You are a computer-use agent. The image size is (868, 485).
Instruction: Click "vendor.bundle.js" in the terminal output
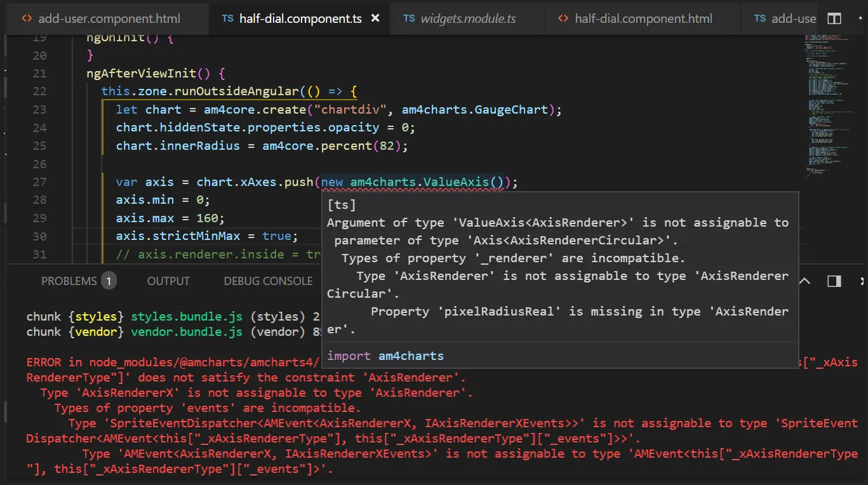[x=187, y=331]
